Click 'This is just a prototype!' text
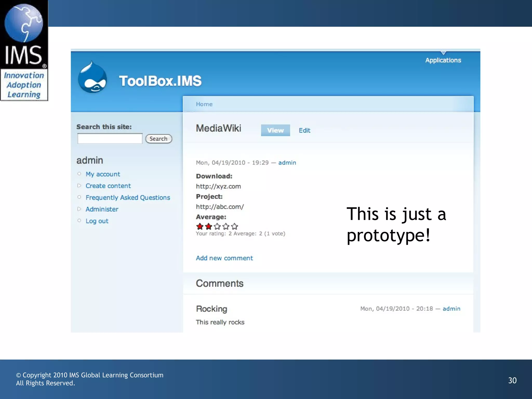532x399 pixels. coord(396,225)
